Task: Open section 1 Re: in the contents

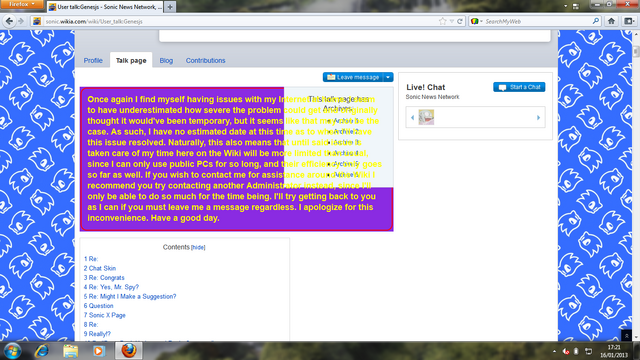Action: [x=91, y=259]
